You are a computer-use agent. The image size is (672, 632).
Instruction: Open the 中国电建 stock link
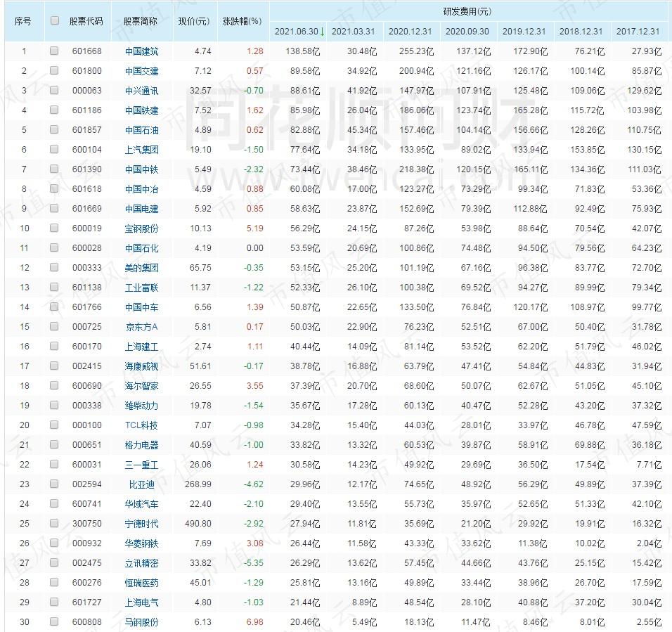(141, 209)
